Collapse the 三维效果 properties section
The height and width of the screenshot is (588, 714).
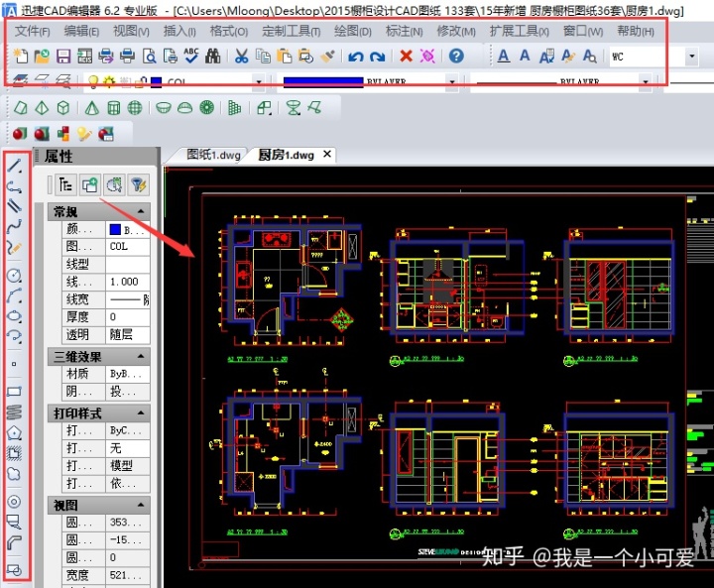point(141,356)
